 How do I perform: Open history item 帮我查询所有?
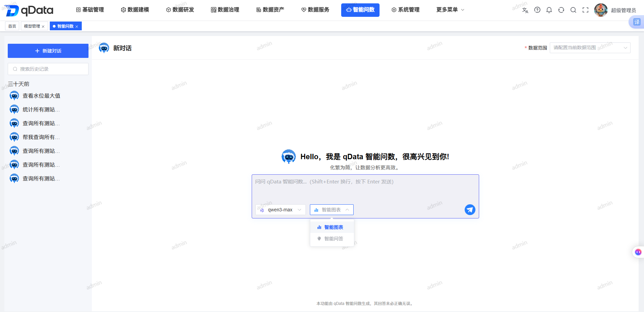point(41,137)
